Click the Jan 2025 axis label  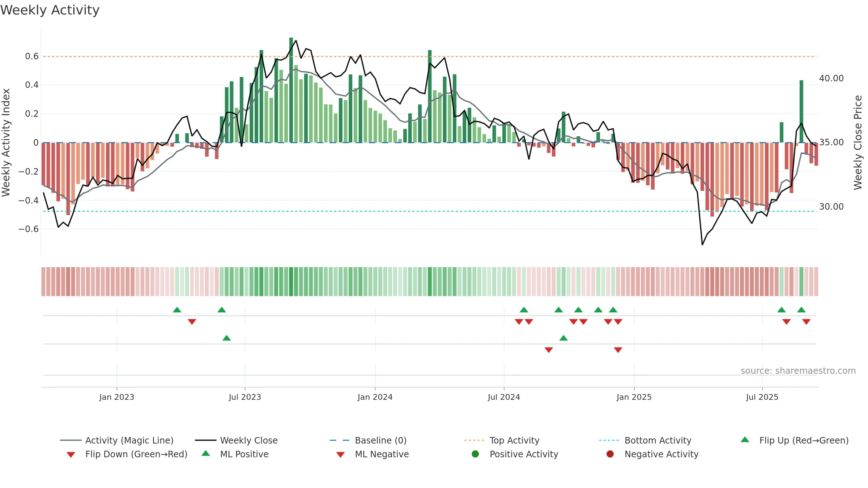(634, 397)
